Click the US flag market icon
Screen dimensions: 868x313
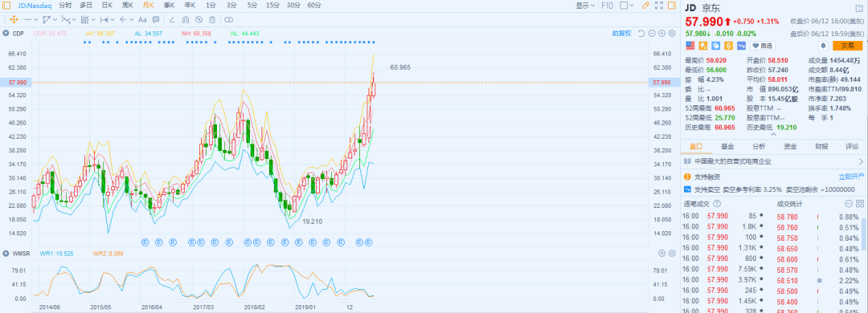point(690,46)
